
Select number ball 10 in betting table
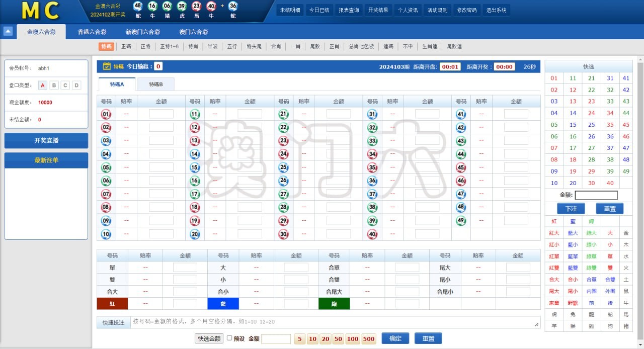(106, 234)
